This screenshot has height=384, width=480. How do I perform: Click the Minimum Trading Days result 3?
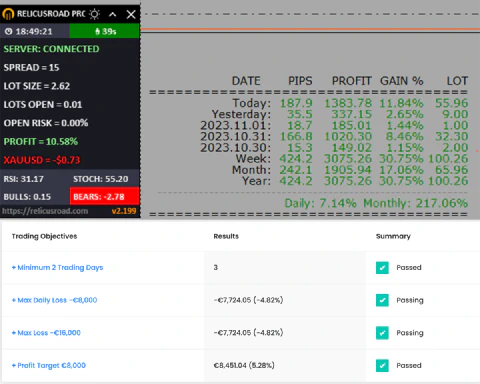click(x=216, y=267)
